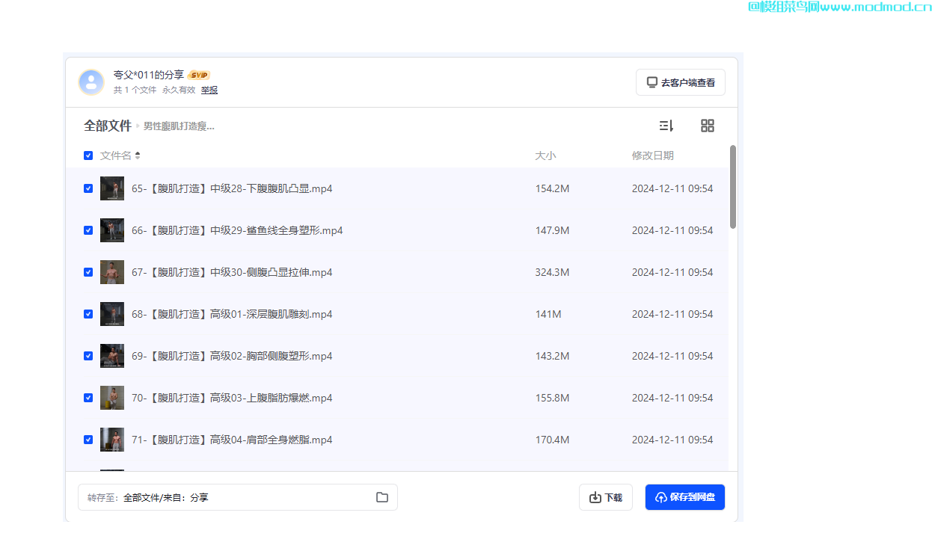Open thumbnail of video 69 胸部侧腹塑形
Image resolution: width=932 pixels, height=560 pixels.
pyautogui.click(x=112, y=356)
